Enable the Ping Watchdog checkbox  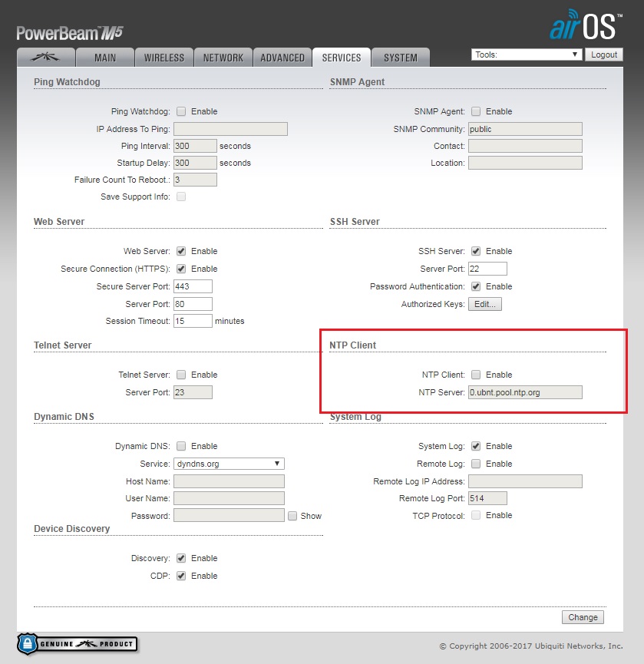[x=181, y=111]
